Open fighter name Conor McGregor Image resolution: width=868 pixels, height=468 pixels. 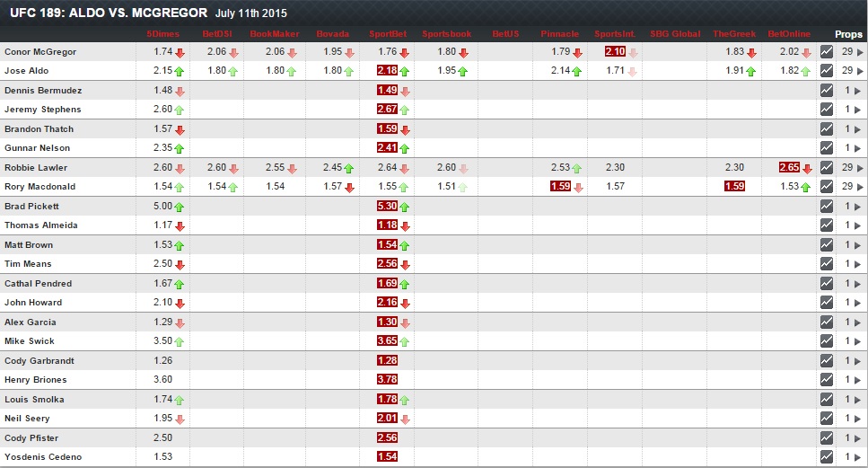click(40, 52)
